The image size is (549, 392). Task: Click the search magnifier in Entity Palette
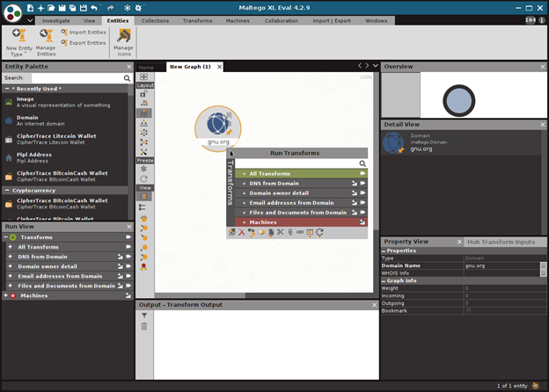(127, 78)
